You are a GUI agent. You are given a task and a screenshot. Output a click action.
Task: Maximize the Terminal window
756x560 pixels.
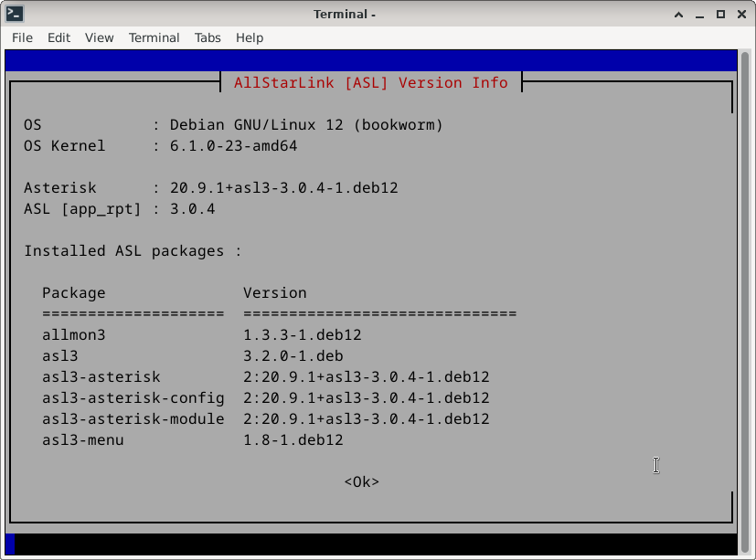coord(720,15)
